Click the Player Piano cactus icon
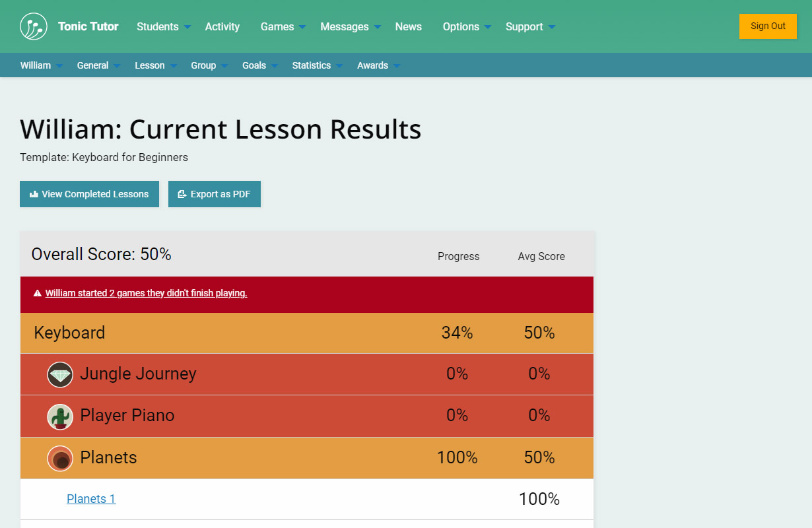The image size is (812, 528). click(x=60, y=416)
